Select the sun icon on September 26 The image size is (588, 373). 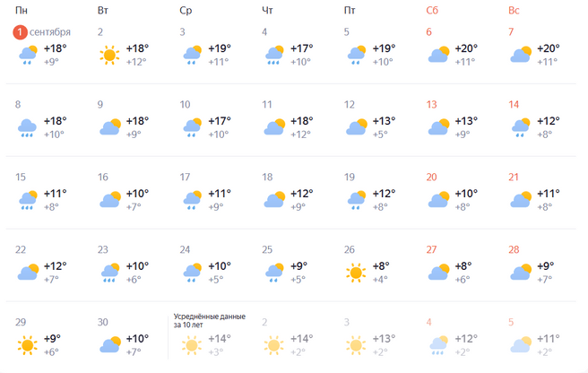click(x=357, y=272)
